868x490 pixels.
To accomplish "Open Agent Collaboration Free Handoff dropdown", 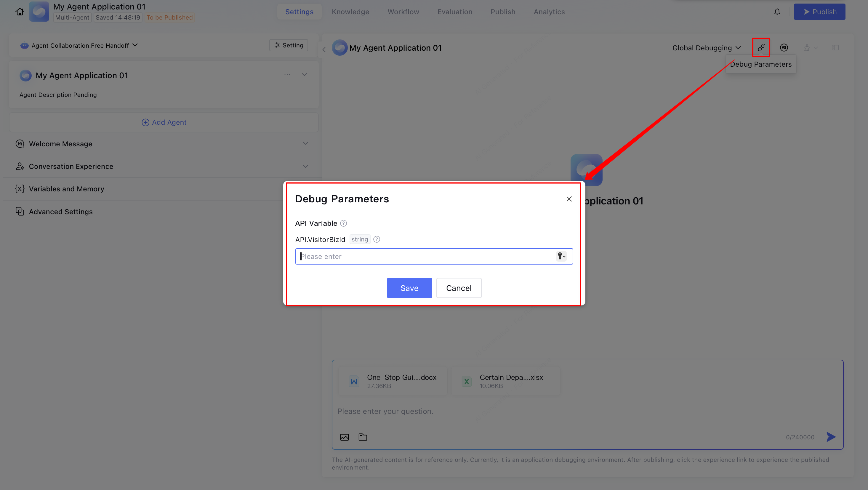I will click(x=80, y=45).
